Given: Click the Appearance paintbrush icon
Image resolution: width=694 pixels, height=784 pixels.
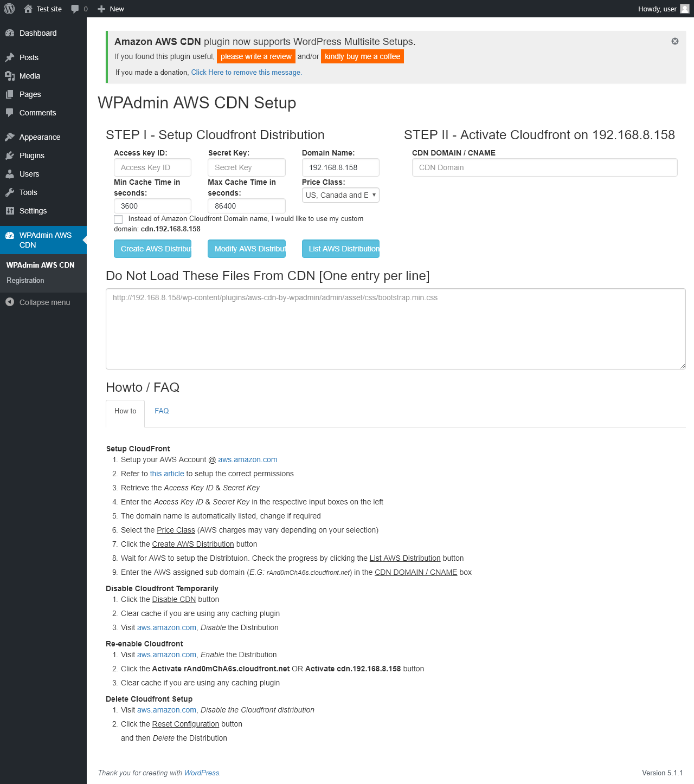Looking at the screenshot, I should (x=10, y=137).
